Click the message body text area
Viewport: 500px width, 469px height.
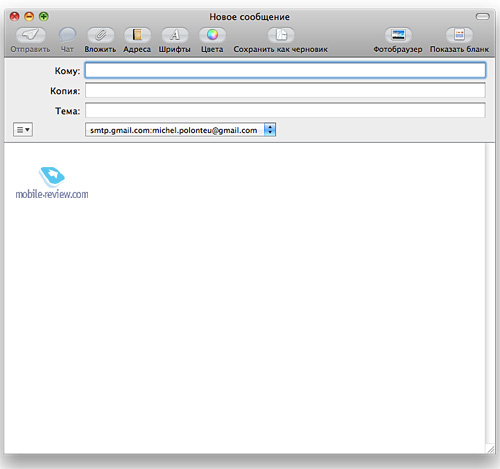click(x=245, y=298)
